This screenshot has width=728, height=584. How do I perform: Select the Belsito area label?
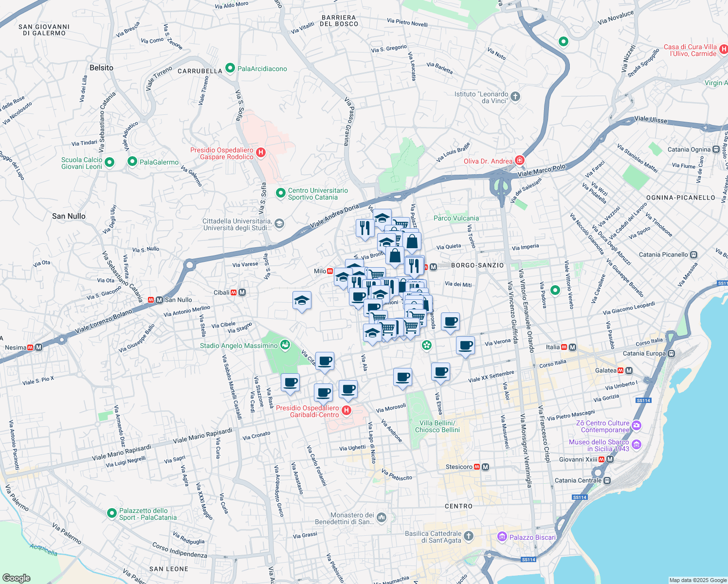101,68
